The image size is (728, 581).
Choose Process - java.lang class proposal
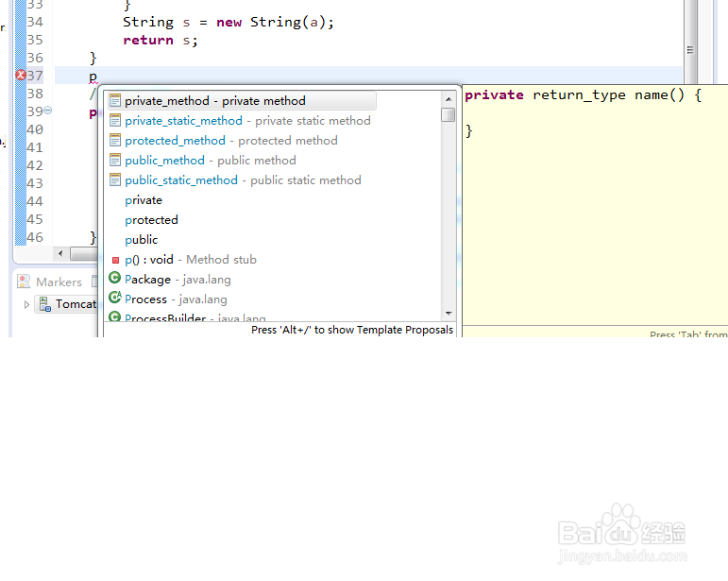pyautogui.click(x=176, y=299)
